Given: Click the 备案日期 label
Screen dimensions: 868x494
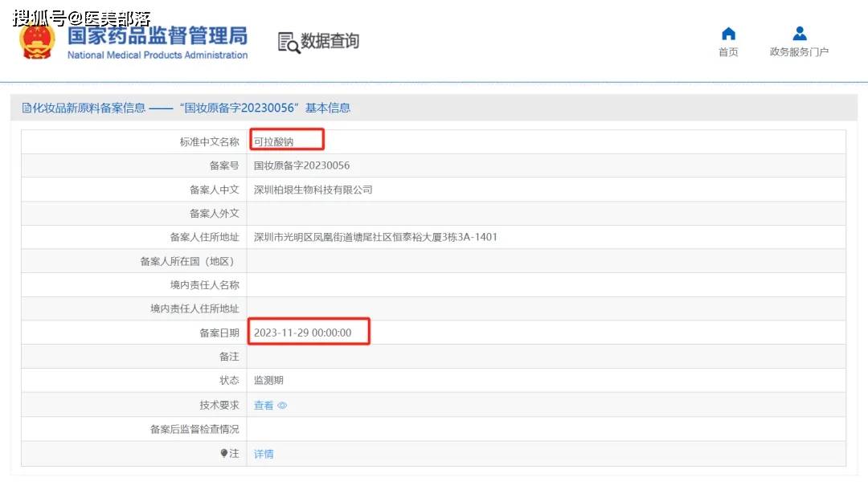Looking at the screenshot, I should pos(219,333).
